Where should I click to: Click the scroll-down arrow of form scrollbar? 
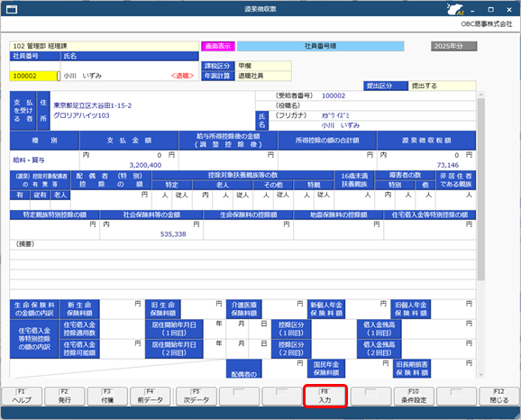[x=480, y=374]
